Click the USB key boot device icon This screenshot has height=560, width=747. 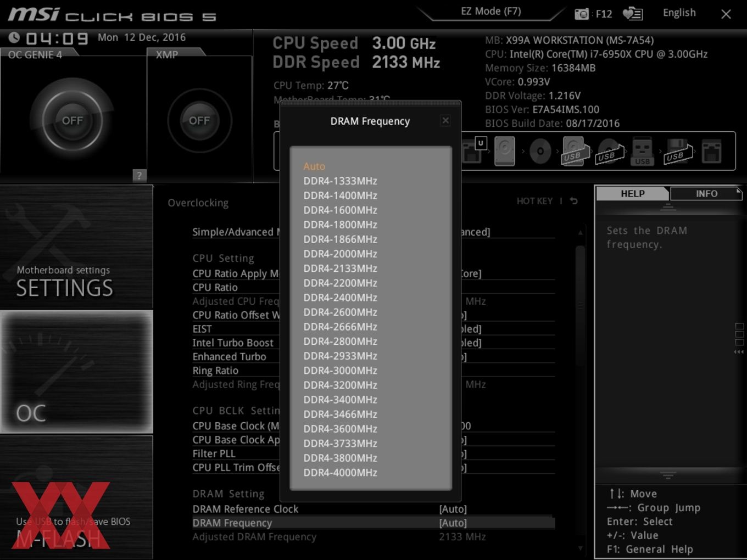click(x=642, y=152)
